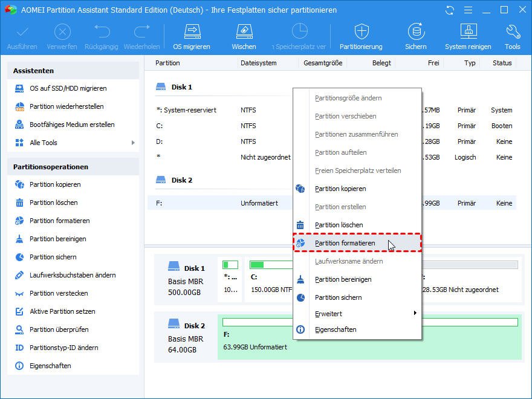Viewport: 532px width, 399px height.
Task: Click Freien Speicherplatz verteilen menu entry
Action: (x=357, y=170)
